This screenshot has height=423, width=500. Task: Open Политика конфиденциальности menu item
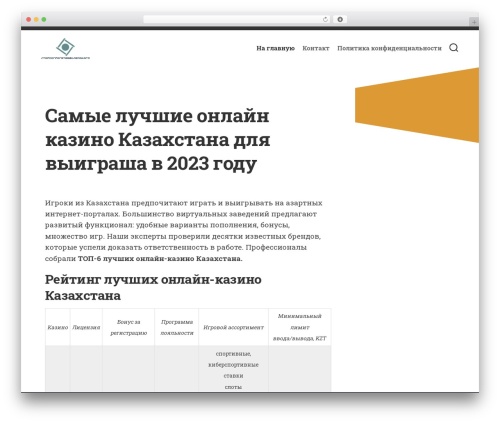(x=389, y=48)
